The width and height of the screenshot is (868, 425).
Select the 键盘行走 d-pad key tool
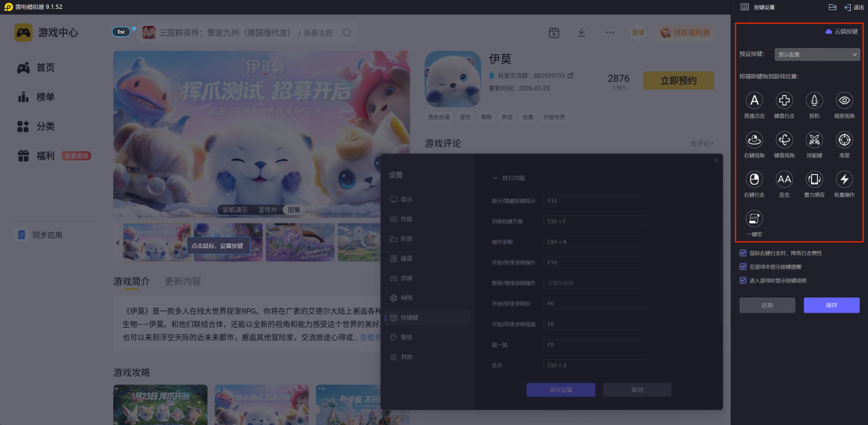pyautogui.click(x=784, y=101)
